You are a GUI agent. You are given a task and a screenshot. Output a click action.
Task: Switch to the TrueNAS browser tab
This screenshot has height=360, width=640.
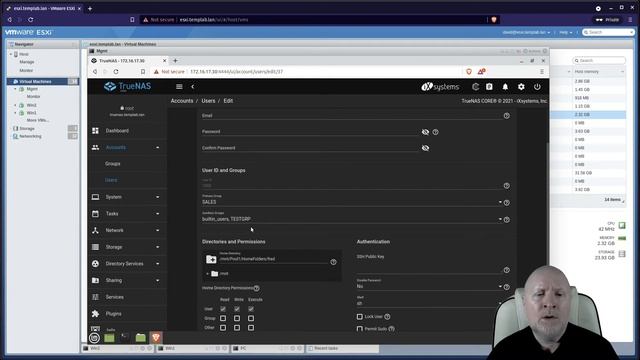tap(128, 61)
